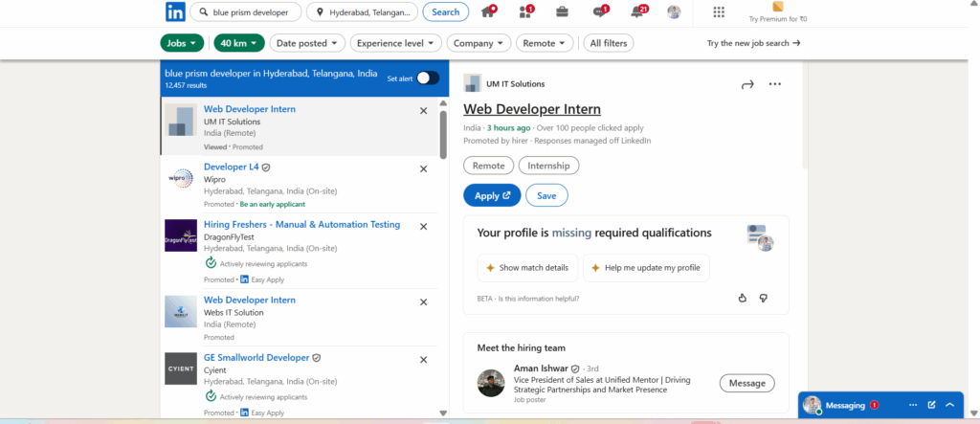Click the job list scrollbar down arrow
Viewport: 980px width, 424px height.
click(443, 413)
